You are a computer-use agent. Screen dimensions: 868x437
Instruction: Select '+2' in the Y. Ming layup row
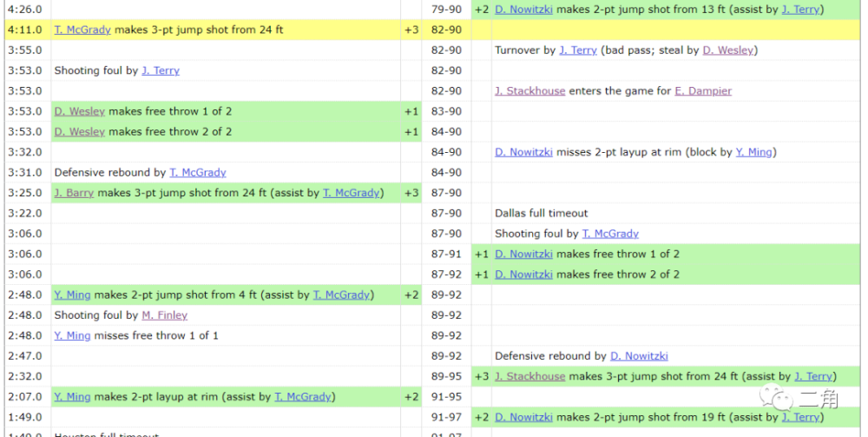pos(411,397)
